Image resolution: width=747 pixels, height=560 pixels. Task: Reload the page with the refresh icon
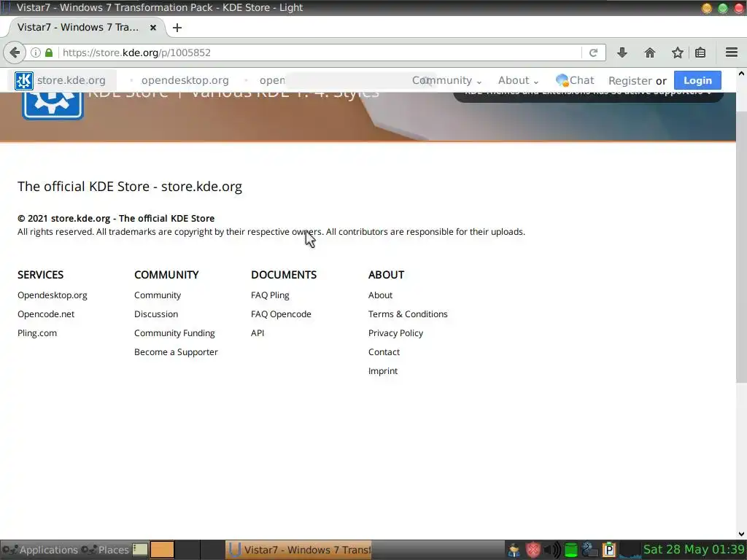(593, 52)
